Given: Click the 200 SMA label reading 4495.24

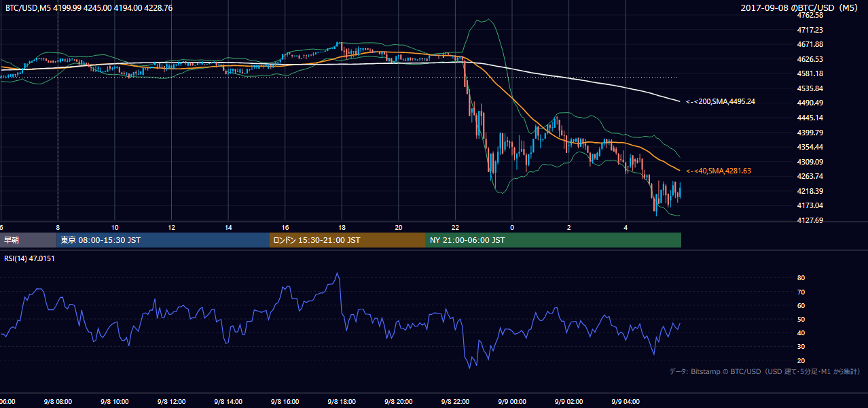Looking at the screenshot, I should [x=721, y=102].
